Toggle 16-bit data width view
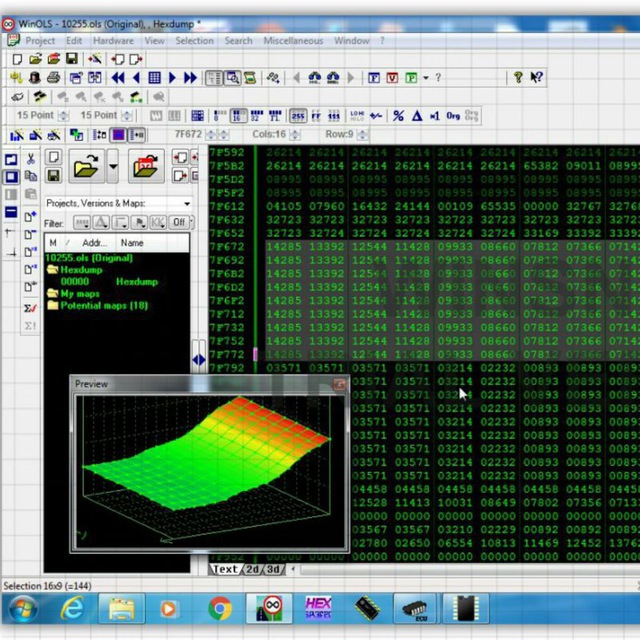The height and width of the screenshot is (640, 640). pyautogui.click(x=238, y=116)
